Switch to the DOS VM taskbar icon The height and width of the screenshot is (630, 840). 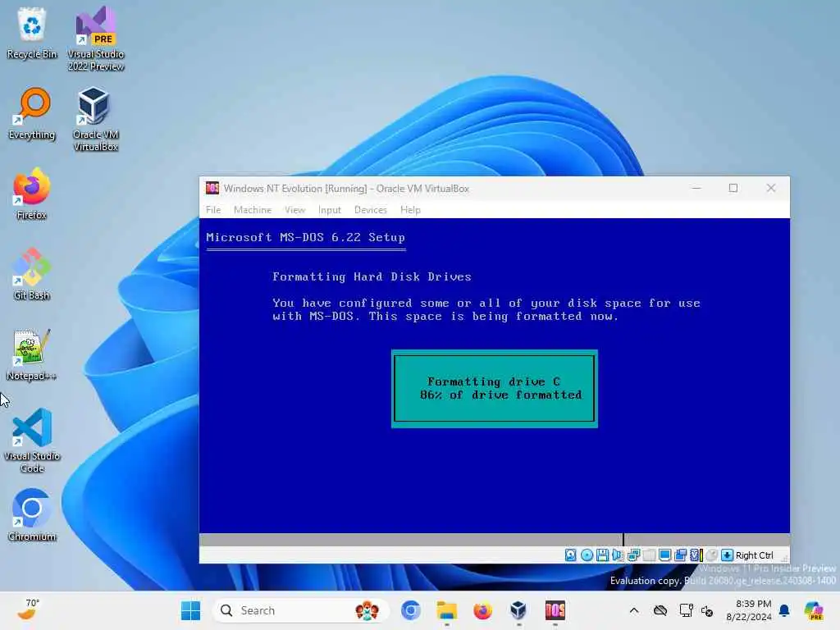pyautogui.click(x=555, y=610)
